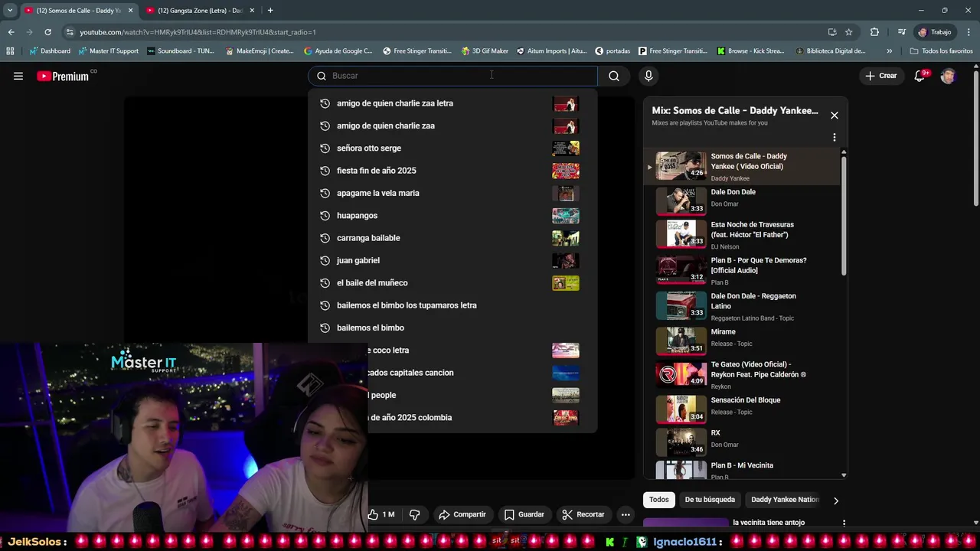This screenshot has width=980, height=551.
Task: Close the Mix playlist panel
Action: coord(835,116)
